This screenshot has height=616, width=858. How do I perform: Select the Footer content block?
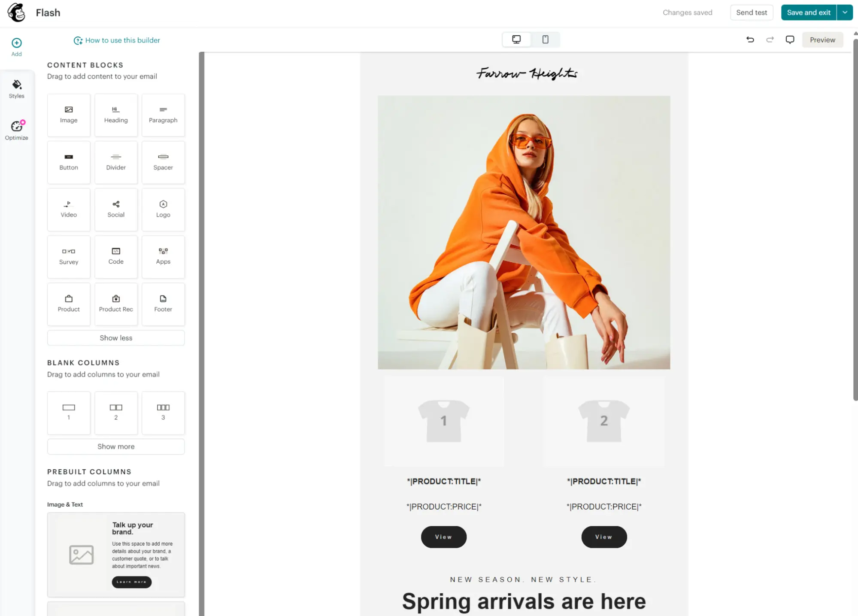tap(163, 304)
